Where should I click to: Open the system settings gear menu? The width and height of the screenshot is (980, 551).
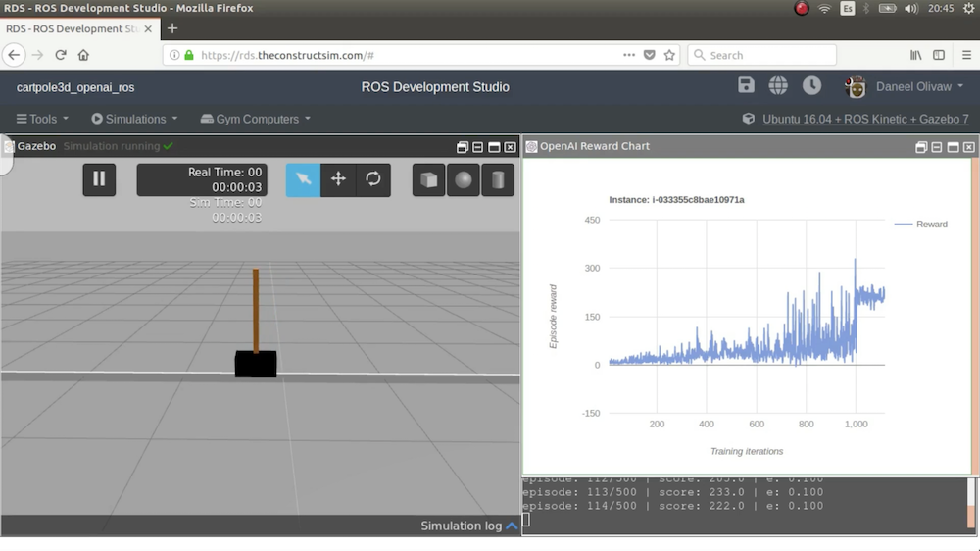click(x=969, y=8)
